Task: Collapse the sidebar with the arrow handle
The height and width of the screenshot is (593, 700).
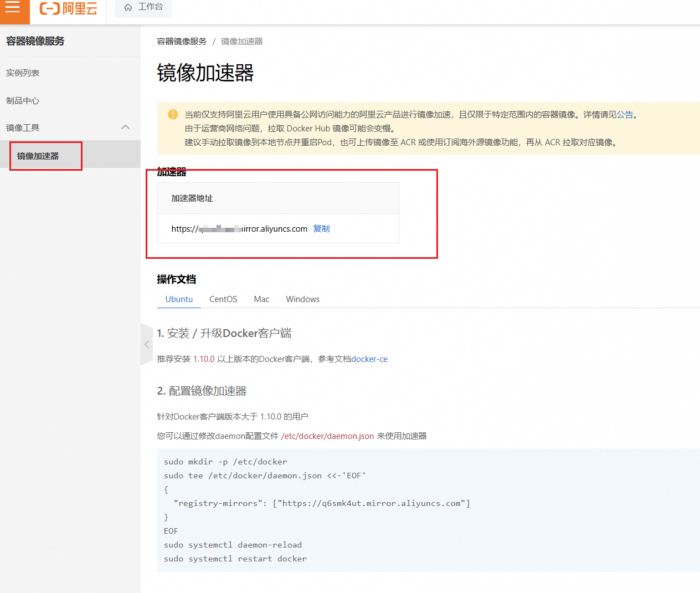Action: click(x=147, y=344)
